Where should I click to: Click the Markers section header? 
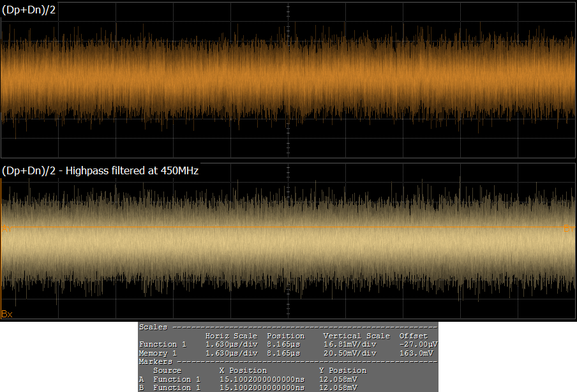tap(153, 361)
